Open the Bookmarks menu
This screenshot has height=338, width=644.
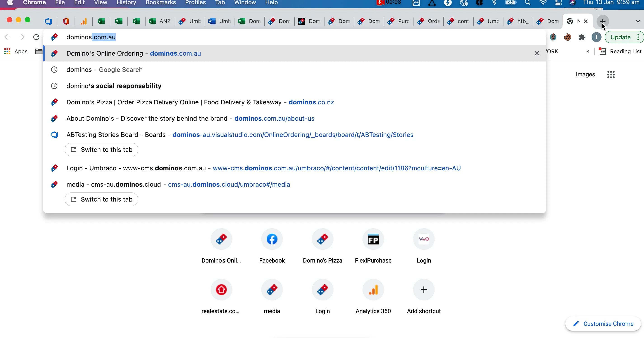click(x=160, y=3)
